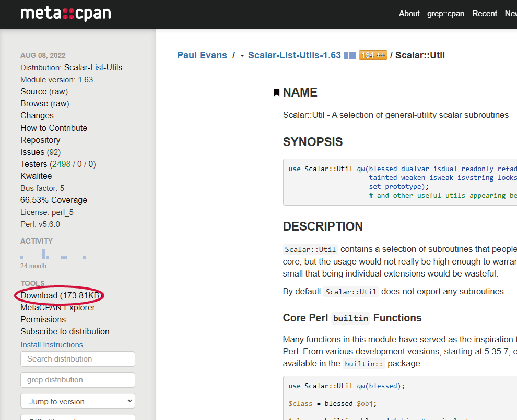
Task: Click Install Instructions
Action: click(52, 344)
